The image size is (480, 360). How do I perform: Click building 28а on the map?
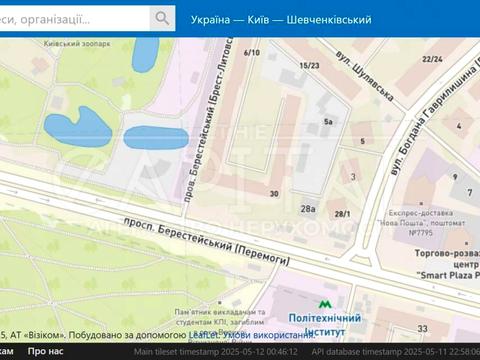[308, 209]
